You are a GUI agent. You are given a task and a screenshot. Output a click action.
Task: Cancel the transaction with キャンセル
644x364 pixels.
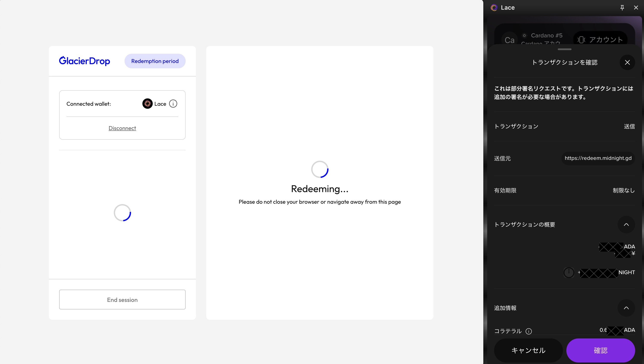pyautogui.click(x=528, y=350)
